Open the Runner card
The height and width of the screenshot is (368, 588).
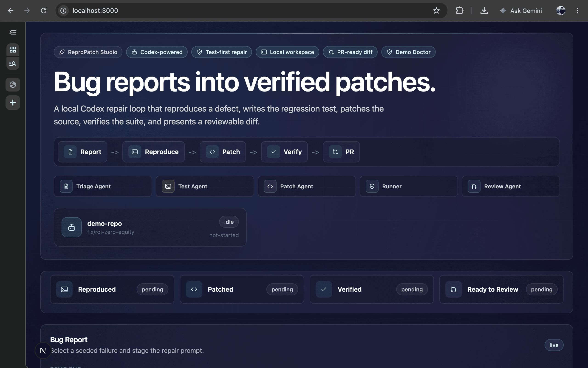(x=409, y=187)
